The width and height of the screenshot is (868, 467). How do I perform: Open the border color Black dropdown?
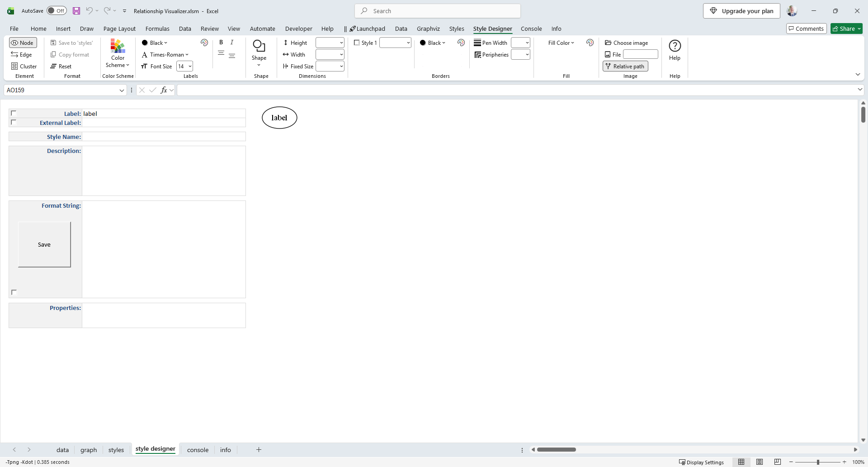(433, 43)
